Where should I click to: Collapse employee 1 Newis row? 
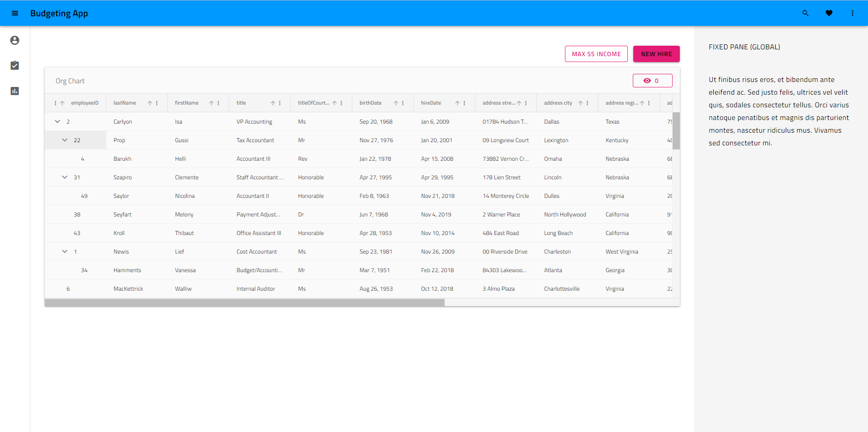pos(64,251)
